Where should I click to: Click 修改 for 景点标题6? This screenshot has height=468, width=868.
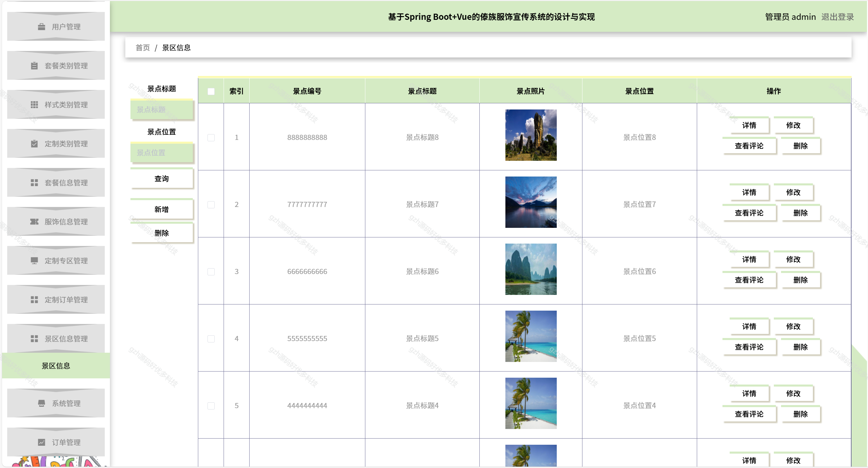pyautogui.click(x=793, y=259)
